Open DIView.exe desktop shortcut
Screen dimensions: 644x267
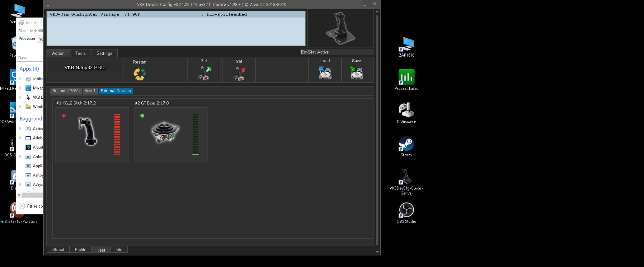(406, 111)
